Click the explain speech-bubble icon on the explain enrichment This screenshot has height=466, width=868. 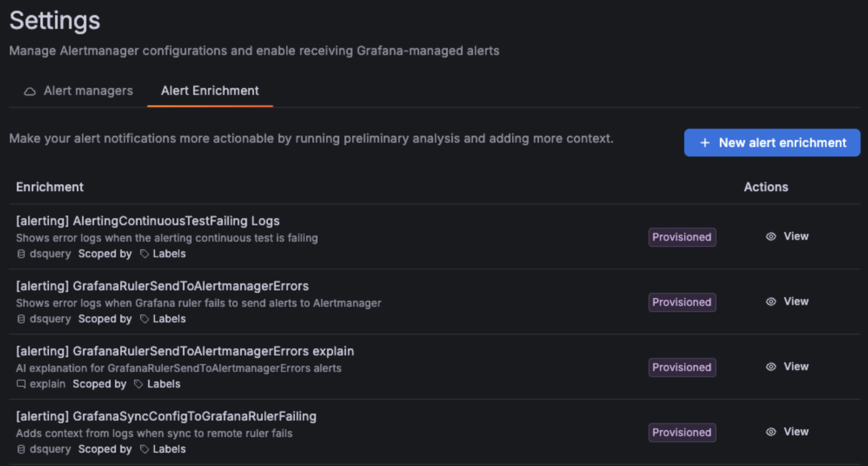(x=21, y=384)
